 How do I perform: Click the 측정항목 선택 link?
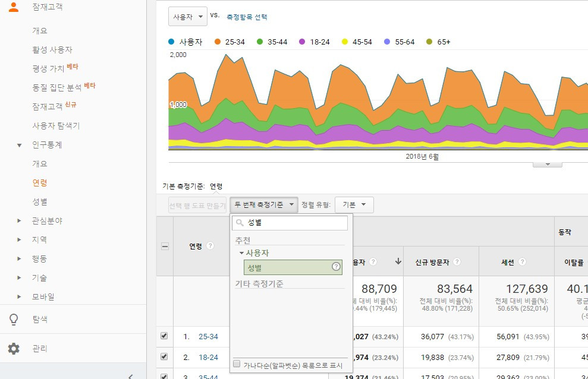pos(247,17)
